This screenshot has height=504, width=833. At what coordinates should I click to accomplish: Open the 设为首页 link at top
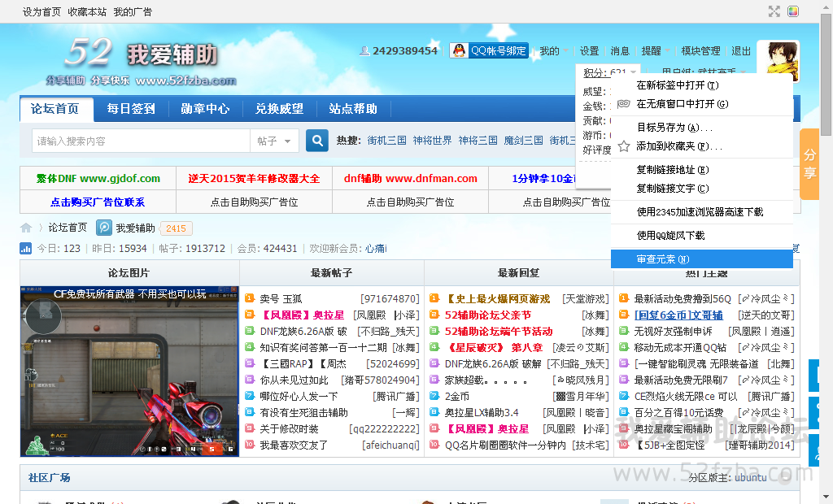pyautogui.click(x=41, y=12)
